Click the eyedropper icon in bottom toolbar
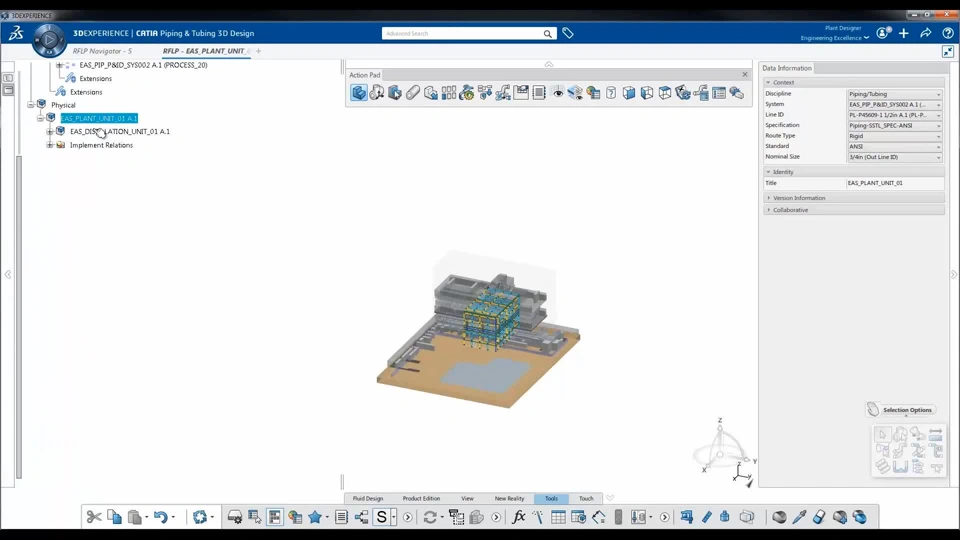The image size is (960, 540). (799, 517)
